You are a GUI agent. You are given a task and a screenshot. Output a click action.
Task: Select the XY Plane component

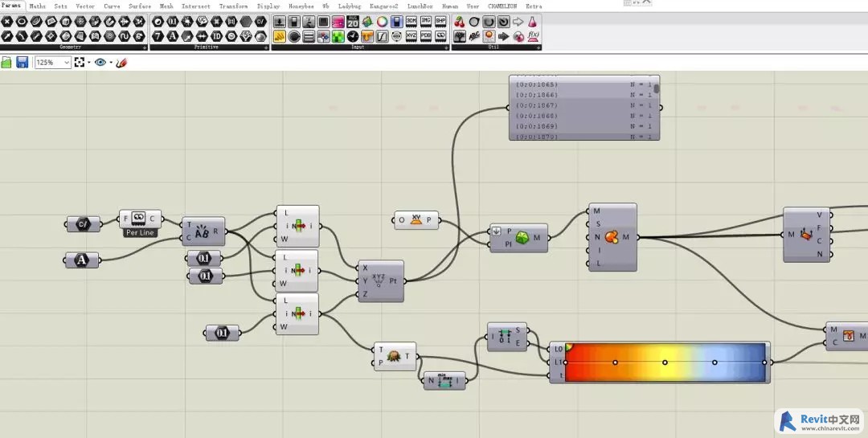416,220
